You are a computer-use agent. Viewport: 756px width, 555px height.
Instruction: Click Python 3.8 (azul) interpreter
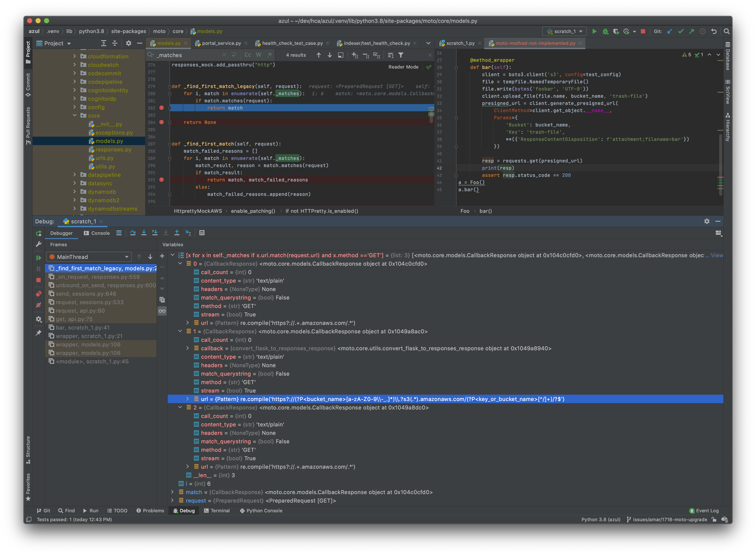pyautogui.click(x=601, y=519)
